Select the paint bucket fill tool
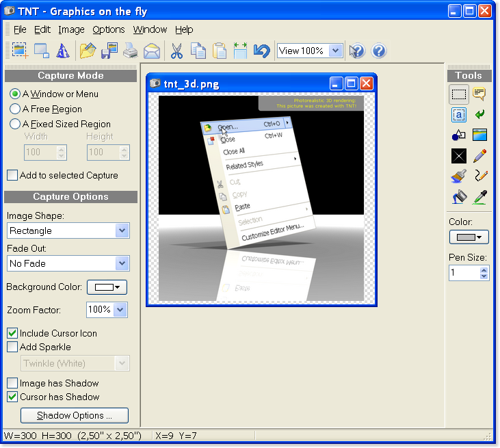 [x=459, y=197]
